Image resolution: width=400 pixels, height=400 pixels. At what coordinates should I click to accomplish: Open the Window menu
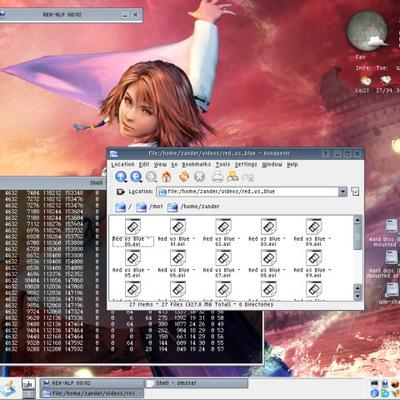272,165
